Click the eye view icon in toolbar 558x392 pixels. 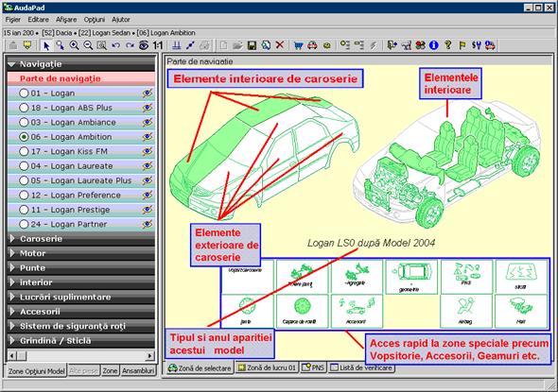click(144, 45)
